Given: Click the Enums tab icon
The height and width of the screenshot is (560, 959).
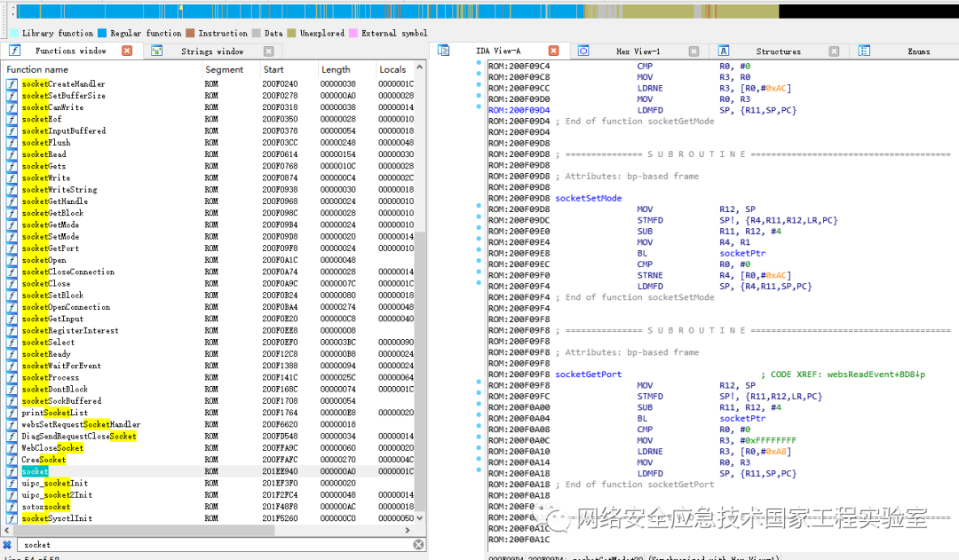Looking at the screenshot, I should tap(863, 51).
